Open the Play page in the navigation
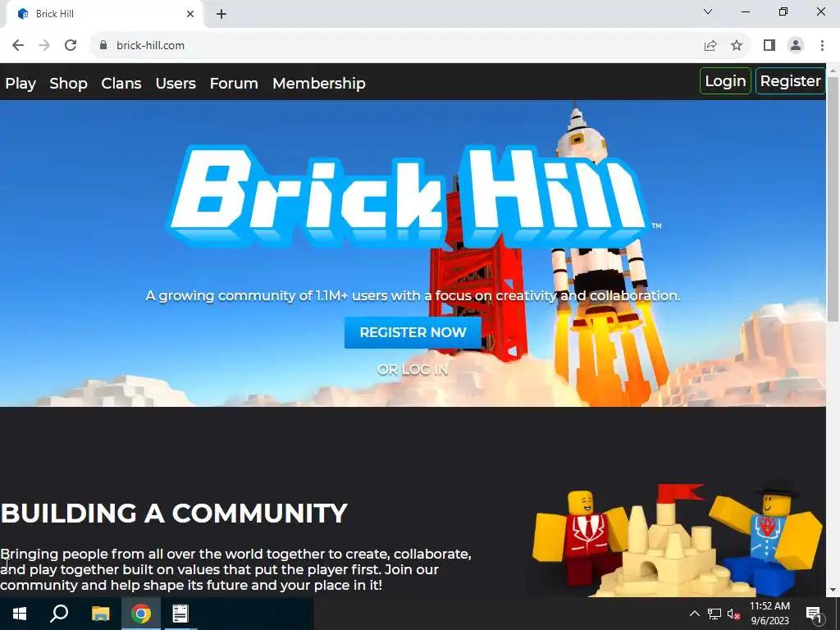 click(x=21, y=84)
